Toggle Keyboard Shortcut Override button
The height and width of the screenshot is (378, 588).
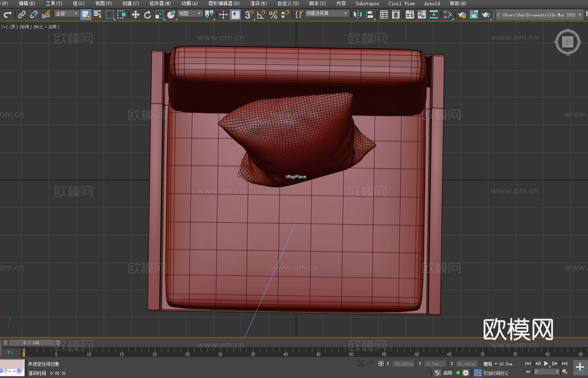point(235,14)
